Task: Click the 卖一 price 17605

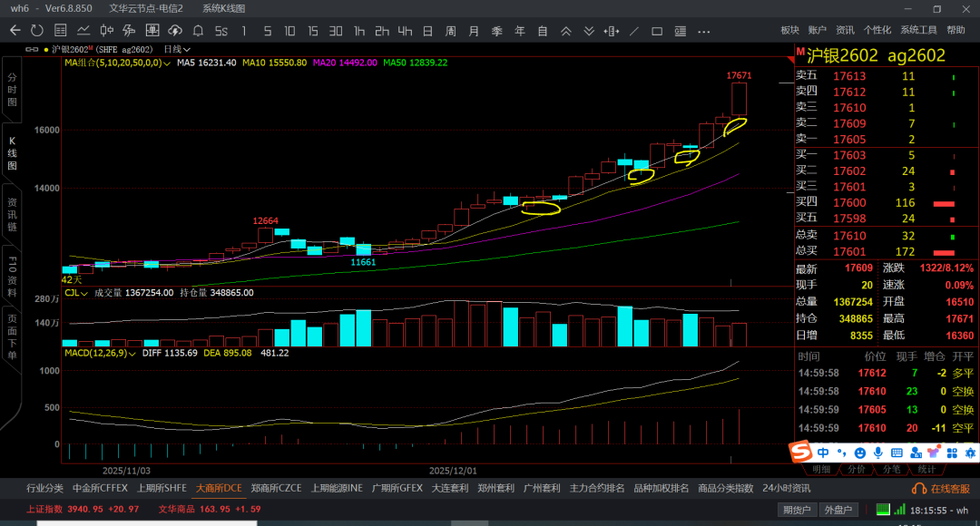Action: (x=849, y=140)
